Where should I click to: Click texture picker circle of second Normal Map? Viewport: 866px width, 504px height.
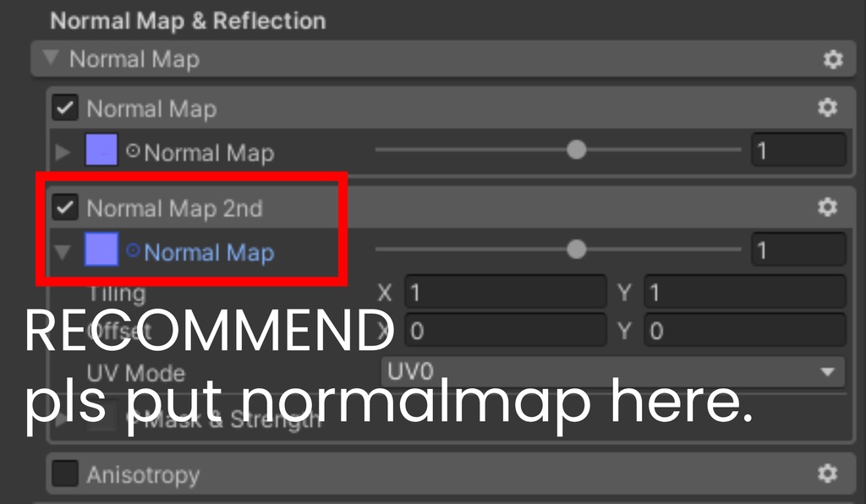point(133,250)
